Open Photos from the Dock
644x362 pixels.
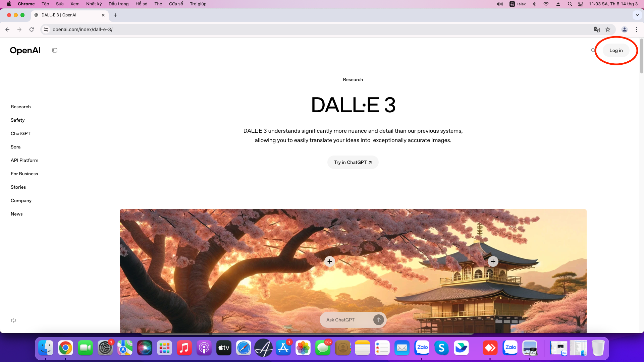[303, 348]
